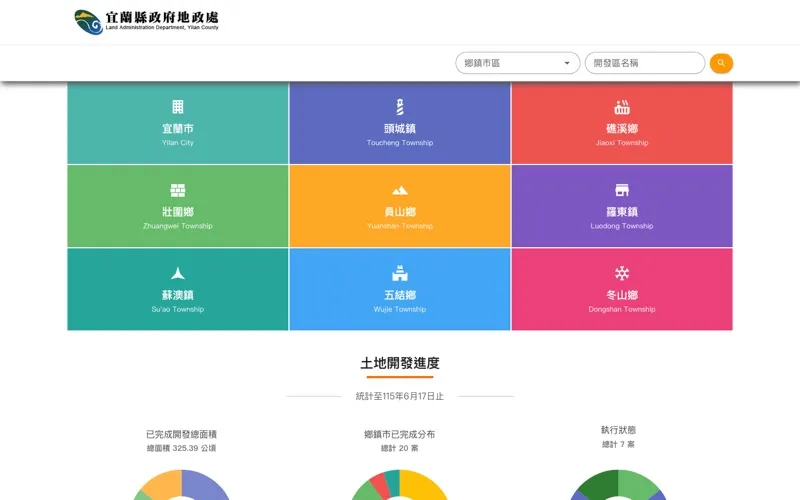This screenshot has width=800, height=500.
Task: Click the 總計 20 案 value
Action: tap(400, 448)
